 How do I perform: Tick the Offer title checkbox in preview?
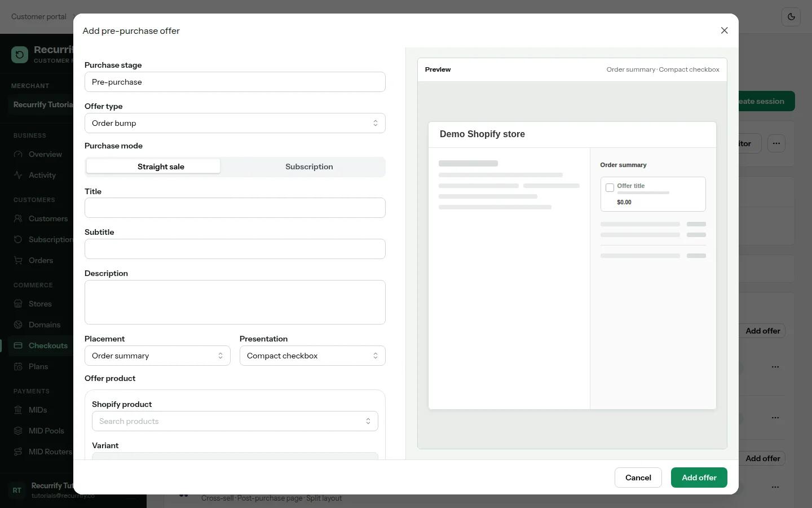click(x=610, y=188)
